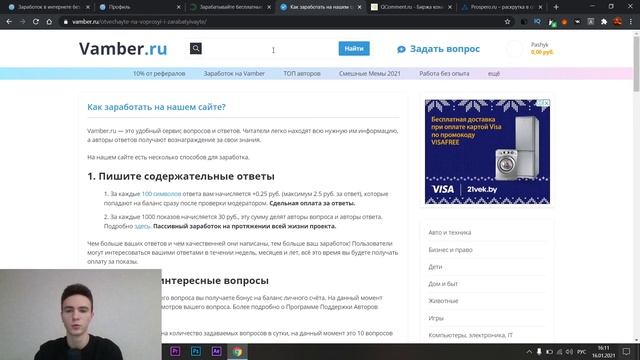
Task: Click the Visa 21vek.by ad banner
Action: 487,151
